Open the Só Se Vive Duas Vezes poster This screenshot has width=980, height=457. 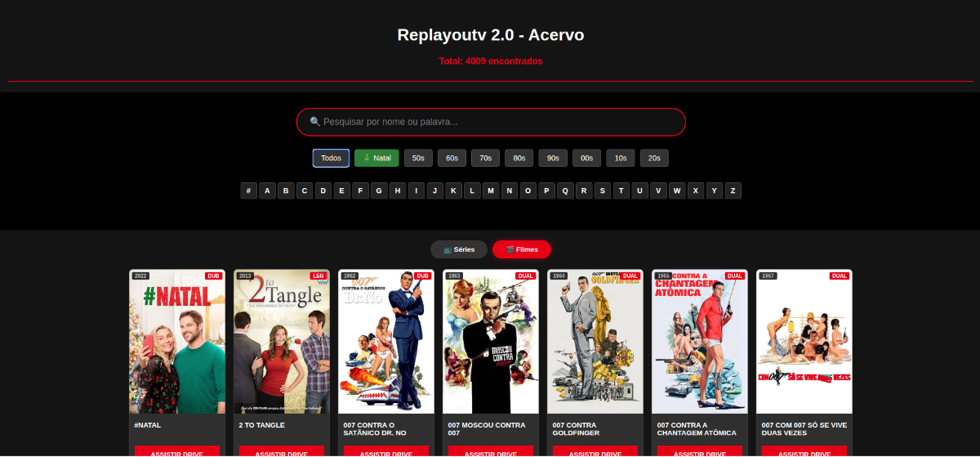coord(804,342)
